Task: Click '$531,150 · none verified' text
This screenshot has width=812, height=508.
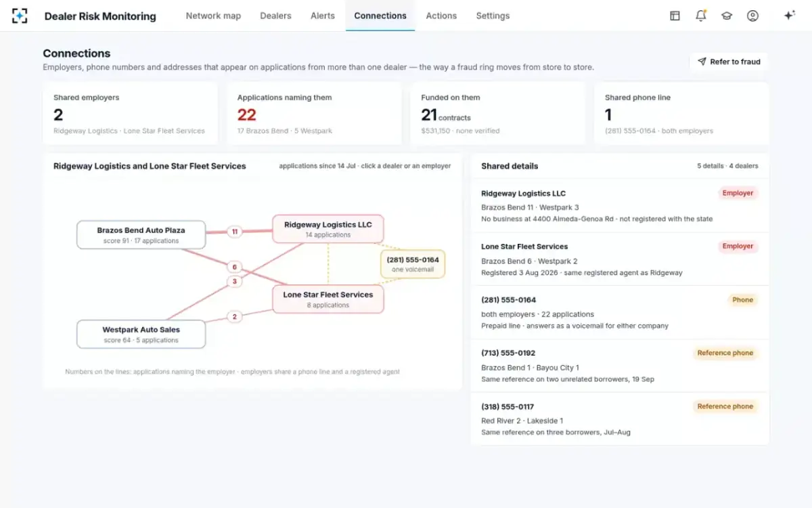Action: tap(460, 131)
